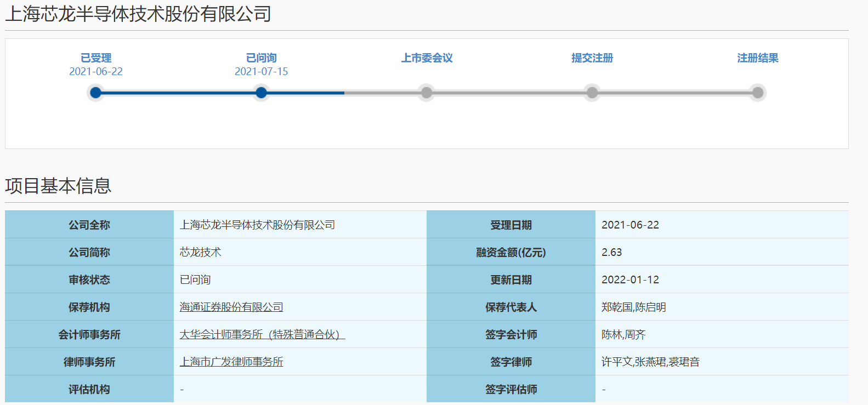Click the 项目基本信息 section heading
868x405 pixels.
pos(58,186)
